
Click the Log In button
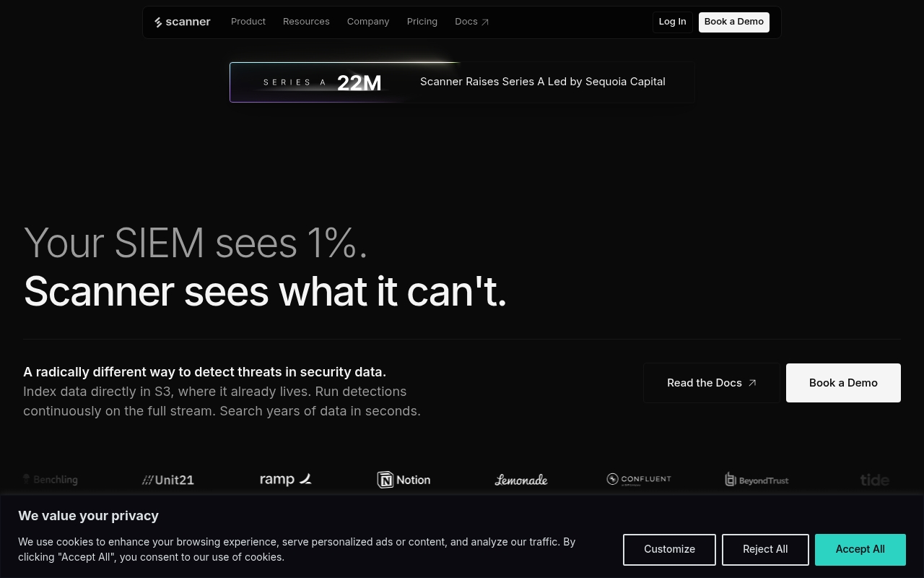[x=673, y=22]
